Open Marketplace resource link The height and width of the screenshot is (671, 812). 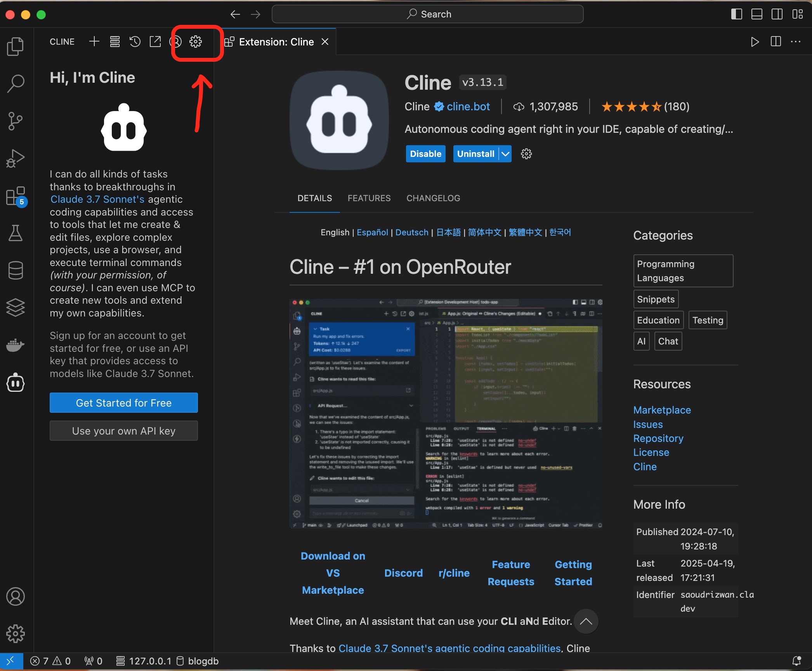pyautogui.click(x=662, y=410)
